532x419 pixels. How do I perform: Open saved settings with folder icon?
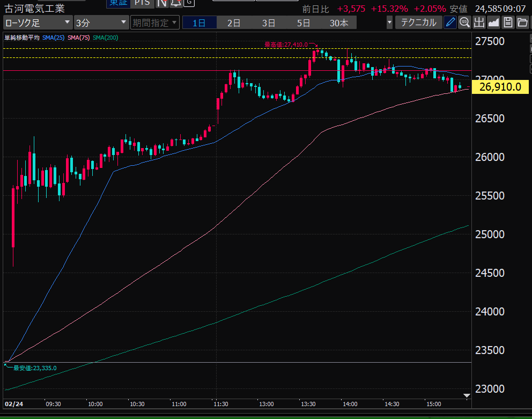(x=521, y=23)
